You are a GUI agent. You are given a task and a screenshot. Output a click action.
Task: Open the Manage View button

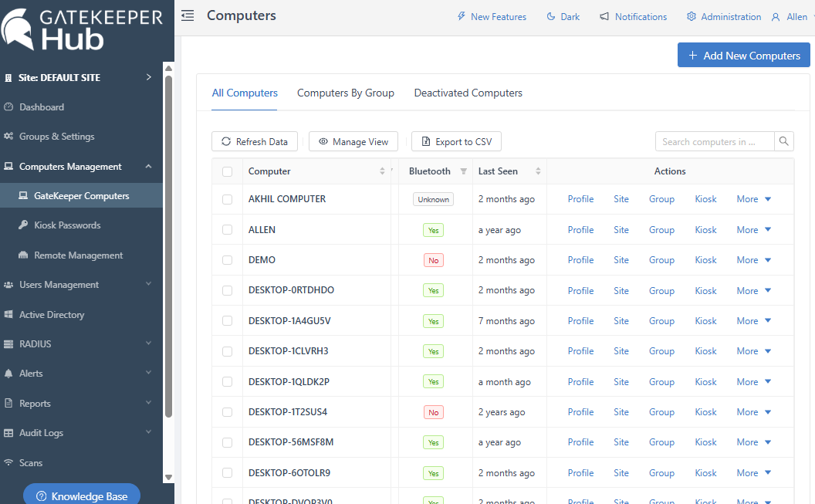pos(353,141)
